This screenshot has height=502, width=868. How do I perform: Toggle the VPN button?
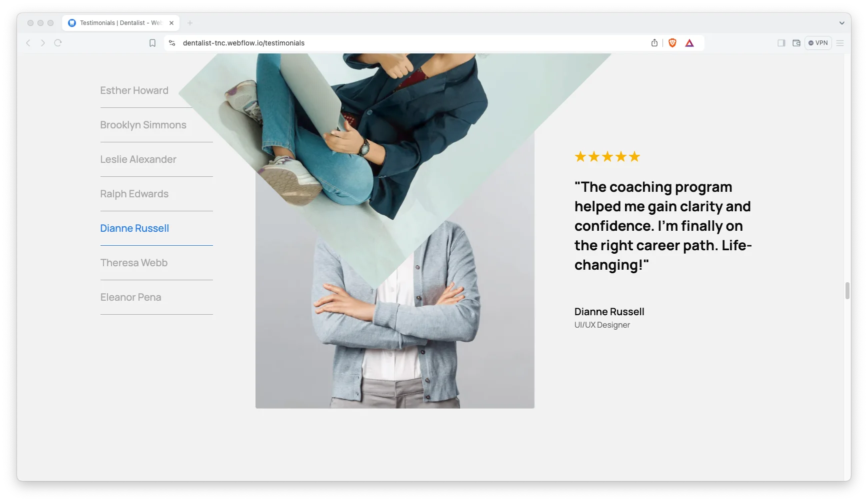click(818, 43)
